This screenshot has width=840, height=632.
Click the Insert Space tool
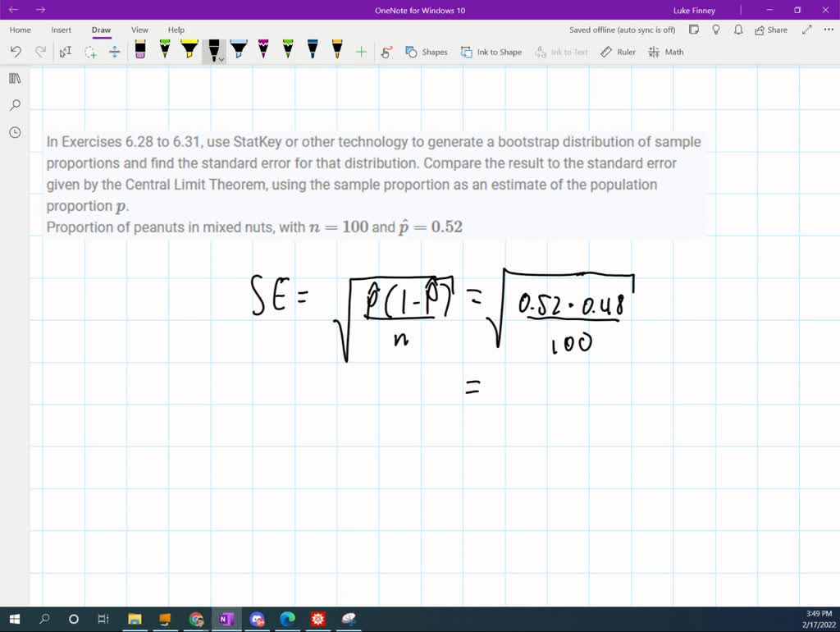(x=114, y=51)
